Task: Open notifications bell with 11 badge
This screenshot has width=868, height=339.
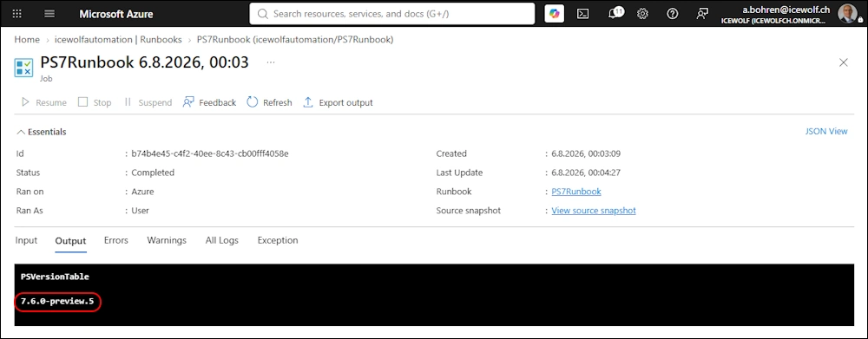Action: [615, 13]
